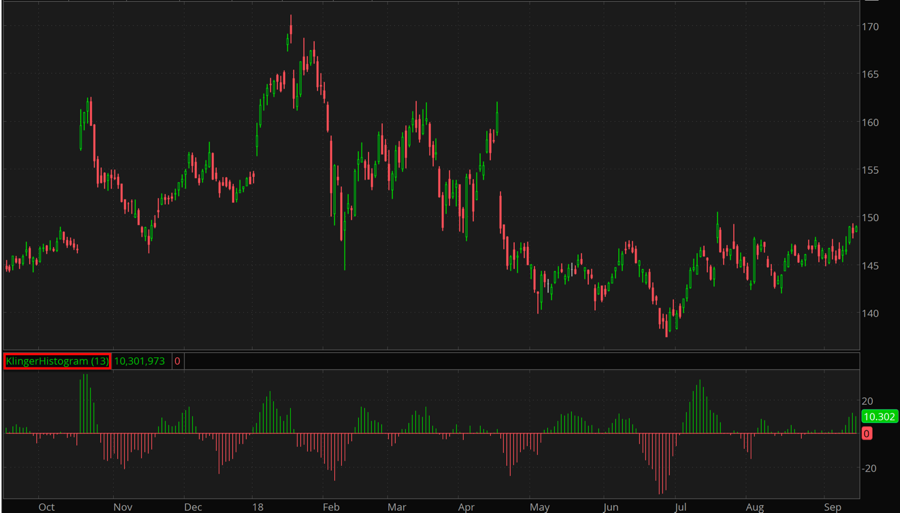The height and width of the screenshot is (513, 900).
Task: Click the 18 year marker on the time axis
Action: click(x=258, y=507)
